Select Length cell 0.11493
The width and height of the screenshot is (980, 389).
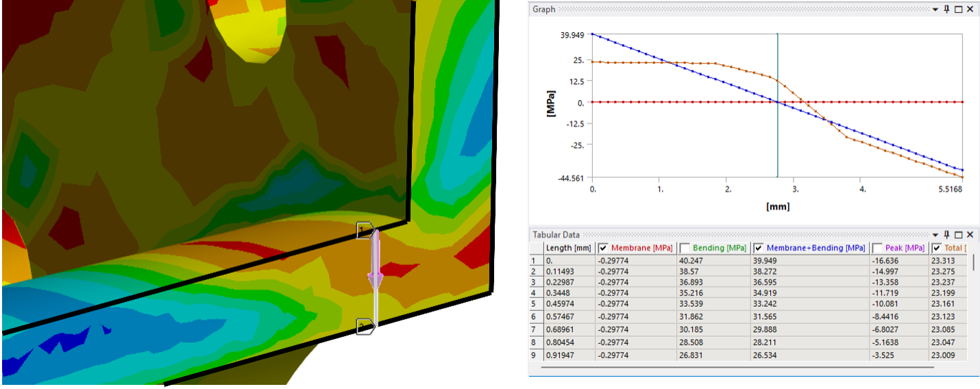(568, 271)
